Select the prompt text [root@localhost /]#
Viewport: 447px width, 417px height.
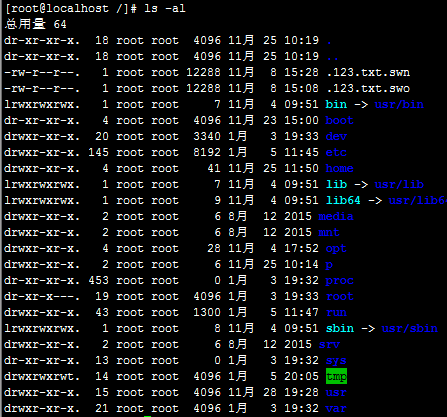[x=71, y=8]
